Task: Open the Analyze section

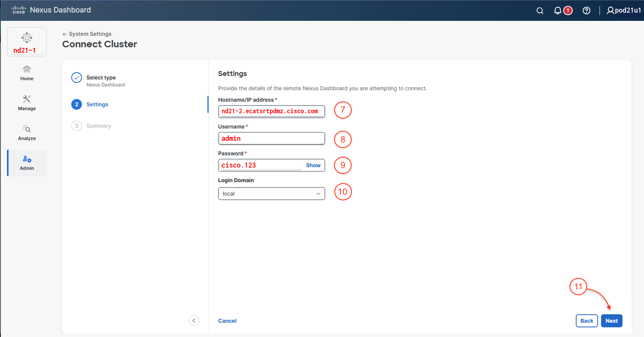Action: pyautogui.click(x=27, y=133)
